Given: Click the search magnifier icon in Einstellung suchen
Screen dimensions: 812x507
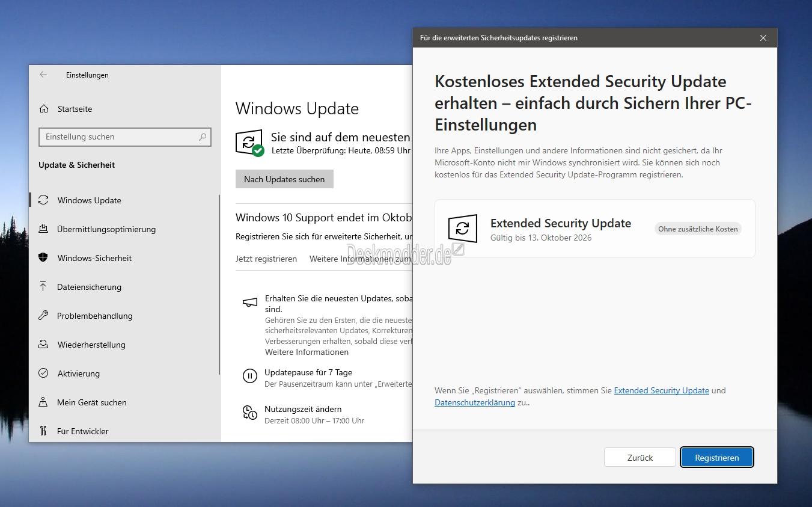Looking at the screenshot, I should tap(203, 137).
